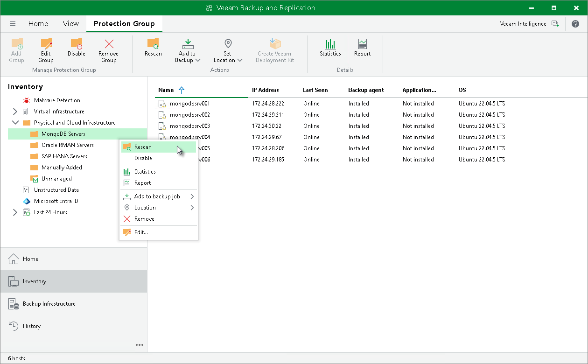Sort by the Backup agent column header
The image size is (588, 364).
pos(366,90)
